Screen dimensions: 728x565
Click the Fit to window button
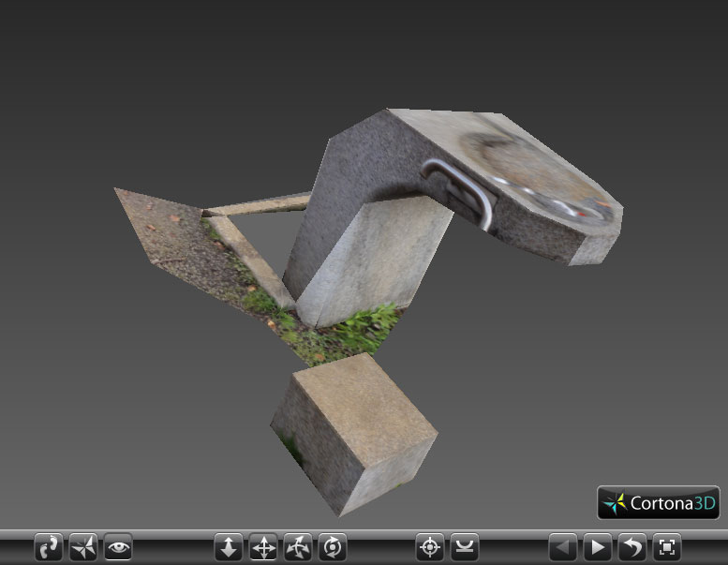click(x=667, y=547)
